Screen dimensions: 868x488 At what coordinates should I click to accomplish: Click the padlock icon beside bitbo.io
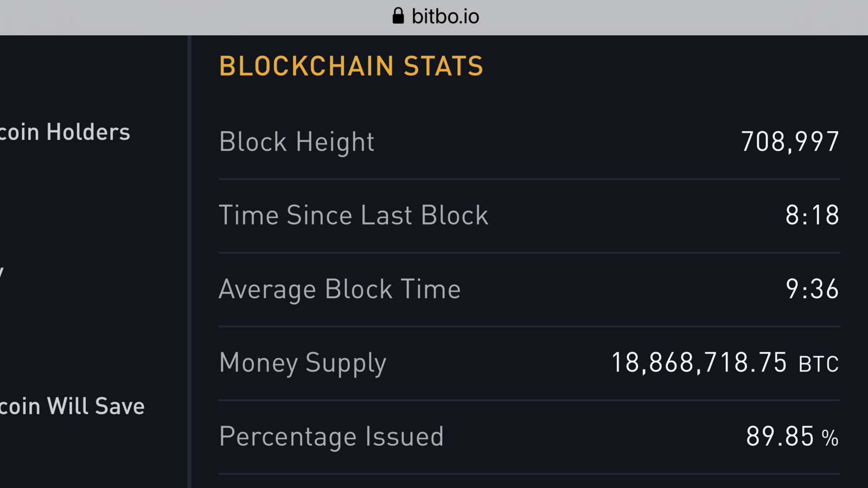(x=398, y=16)
